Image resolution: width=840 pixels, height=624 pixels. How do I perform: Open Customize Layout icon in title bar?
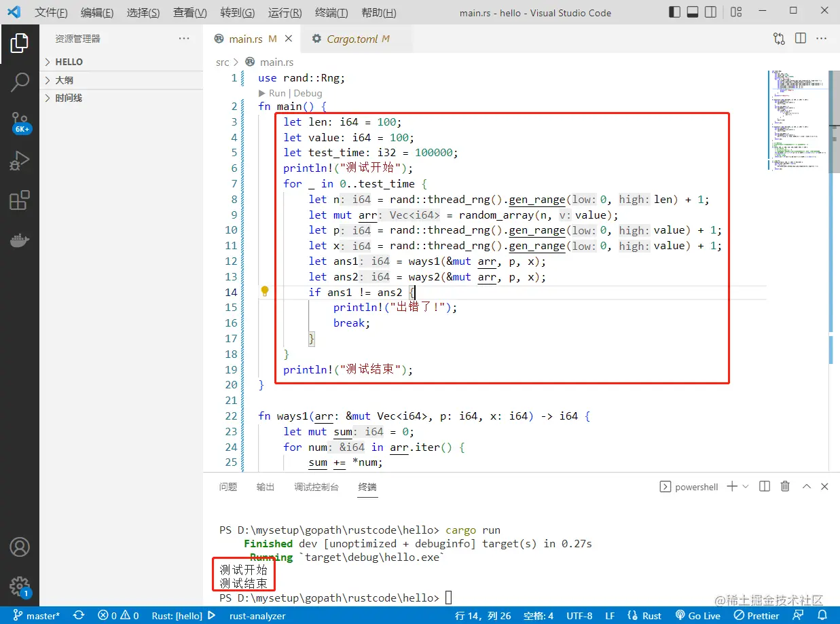(737, 12)
